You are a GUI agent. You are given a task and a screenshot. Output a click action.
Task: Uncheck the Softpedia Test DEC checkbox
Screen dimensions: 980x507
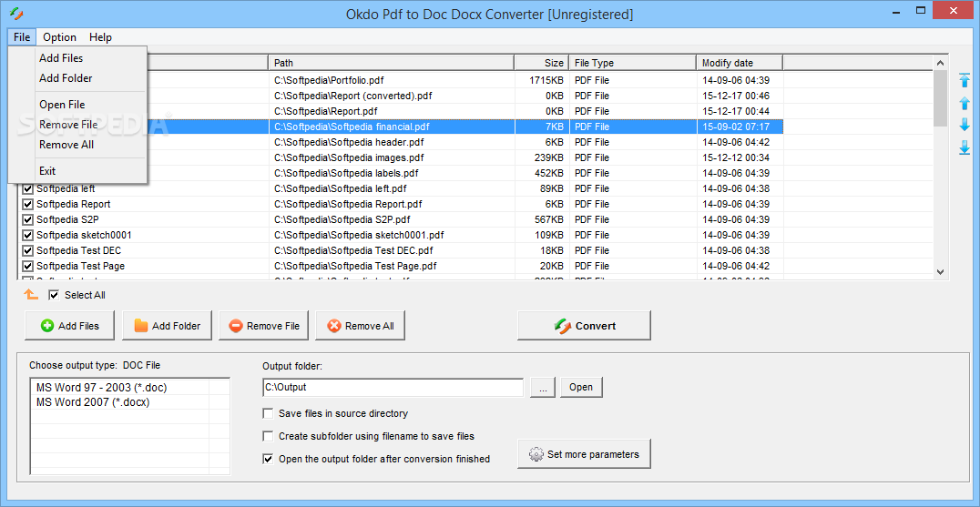click(x=27, y=250)
